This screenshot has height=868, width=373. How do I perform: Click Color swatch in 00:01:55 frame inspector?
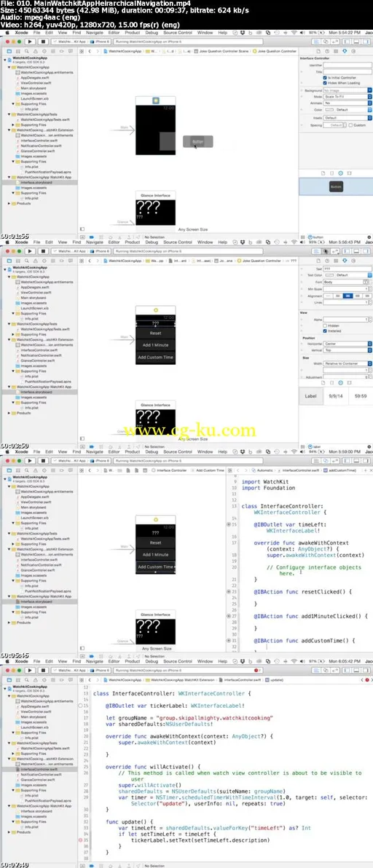(329, 110)
